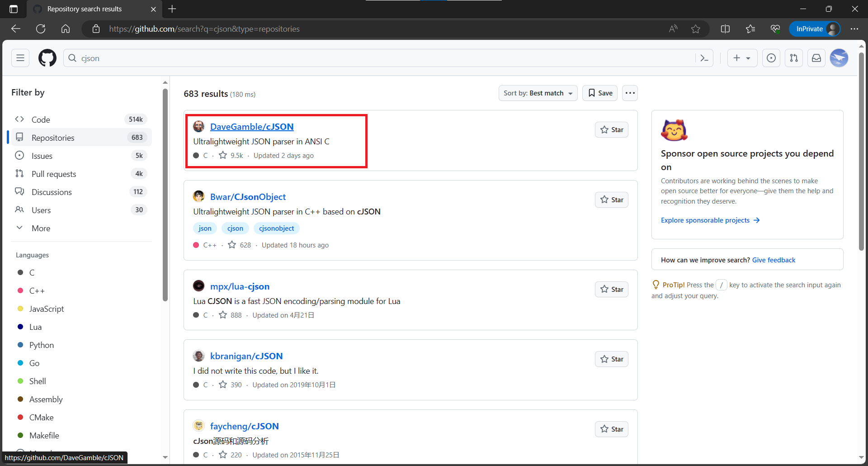
Task: Open a new browser tab
Action: [172, 9]
